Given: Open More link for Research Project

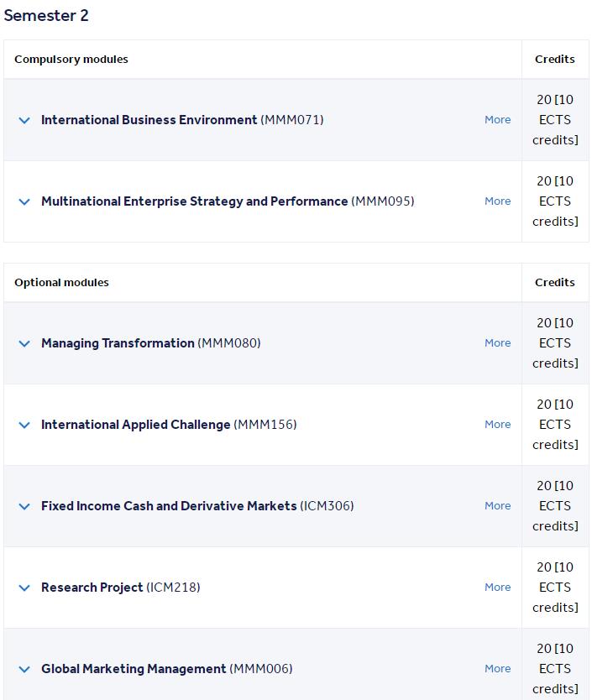Looking at the screenshot, I should (498, 587).
